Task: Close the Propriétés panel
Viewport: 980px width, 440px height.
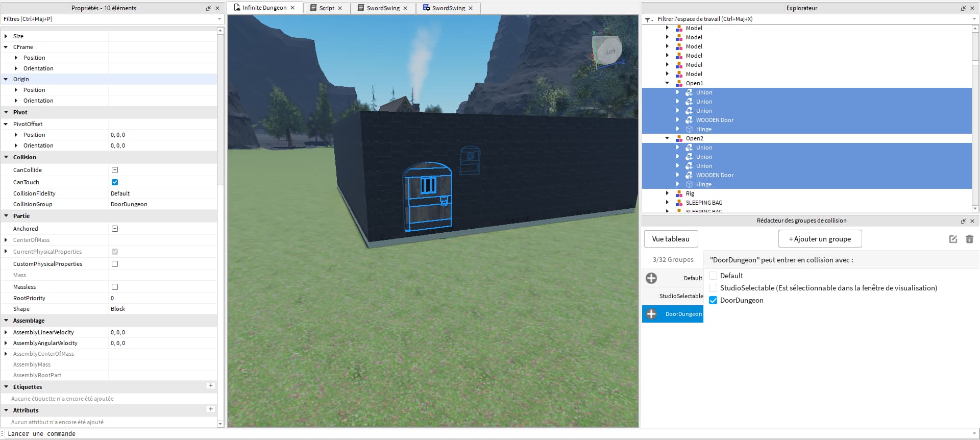Action: pyautogui.click(x=217, y=8)
